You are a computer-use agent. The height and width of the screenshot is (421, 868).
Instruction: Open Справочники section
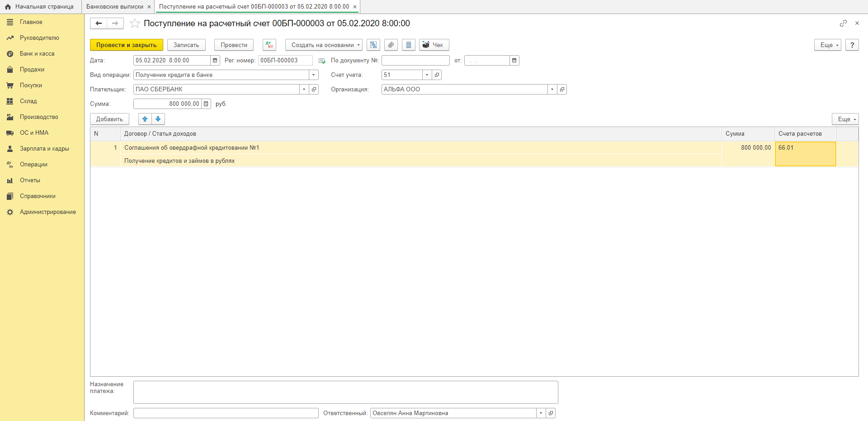pos(38,196)
